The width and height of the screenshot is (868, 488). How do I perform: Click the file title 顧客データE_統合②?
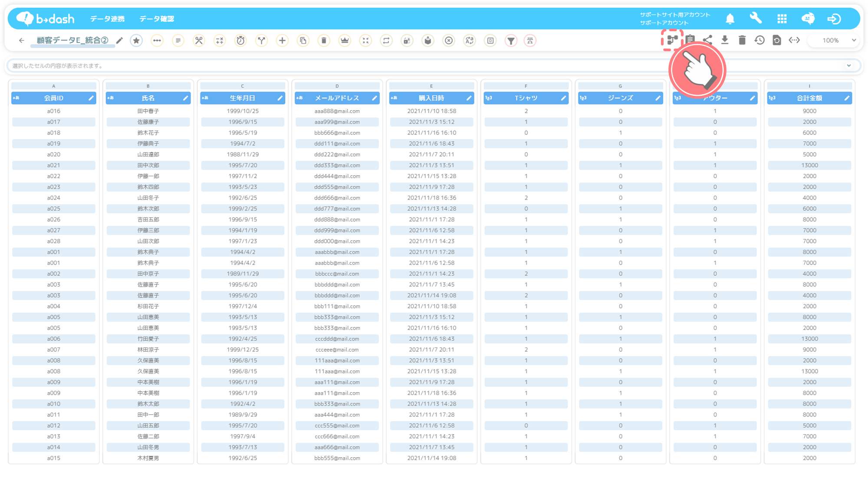point(72,40)
